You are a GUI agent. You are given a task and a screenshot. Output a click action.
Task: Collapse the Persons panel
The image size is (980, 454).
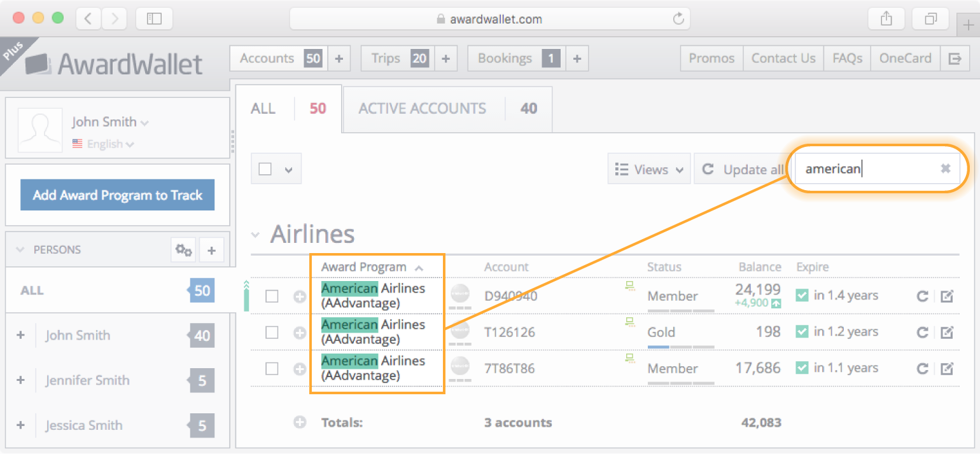click(20, 250)
